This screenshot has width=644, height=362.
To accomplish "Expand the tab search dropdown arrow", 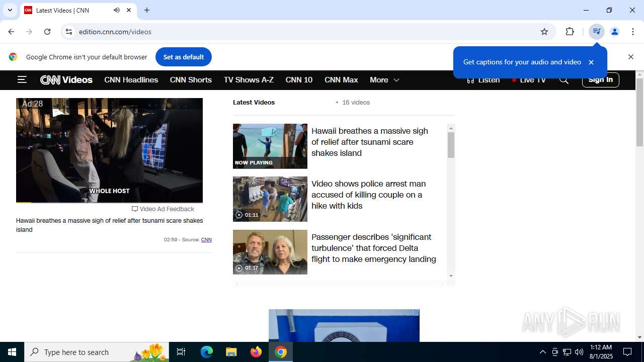I will [x=10, y=10].
